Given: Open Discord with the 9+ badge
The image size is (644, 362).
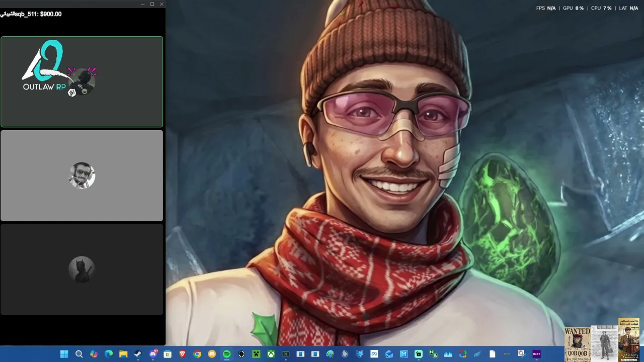Looking at the screenshot, I should [153, 354].
